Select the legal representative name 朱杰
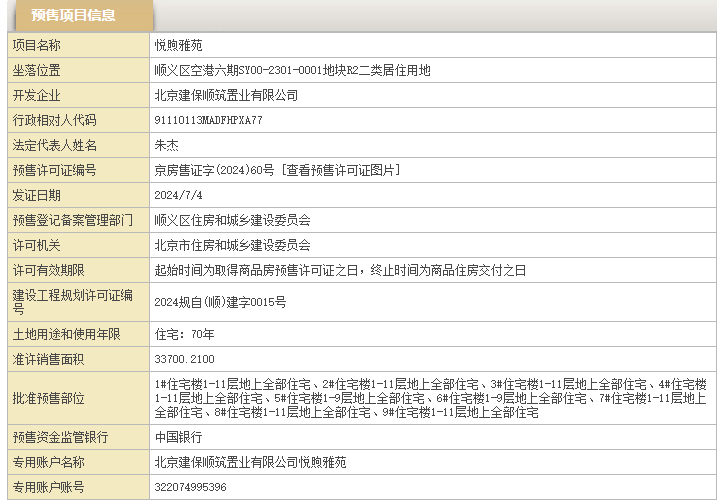This screenshot has height=504, width=721. (166, 145)
